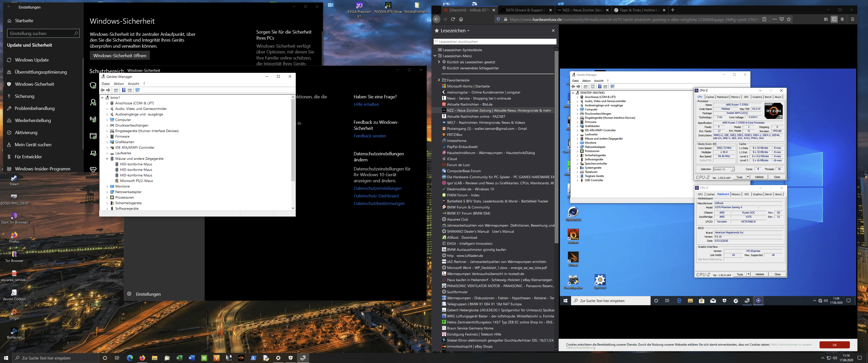Open the Firefox hamburger menu
This screenshot has width=868, height=363.
tap(853, 19)
